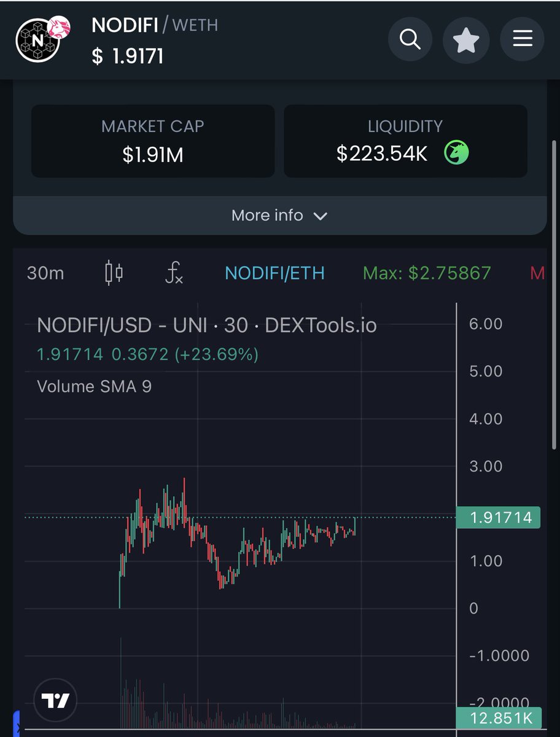The width and height of the screenshot is (560, 737).
Task: Click the 4.00 price axis label
Action: pyautogui.click(x=486, y=419)
